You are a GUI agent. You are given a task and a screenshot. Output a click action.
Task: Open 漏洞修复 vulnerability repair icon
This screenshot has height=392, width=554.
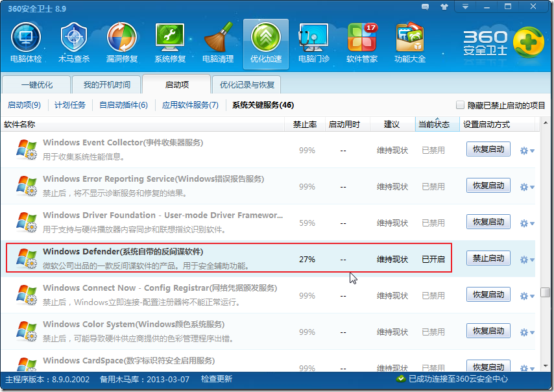[122, 43]
